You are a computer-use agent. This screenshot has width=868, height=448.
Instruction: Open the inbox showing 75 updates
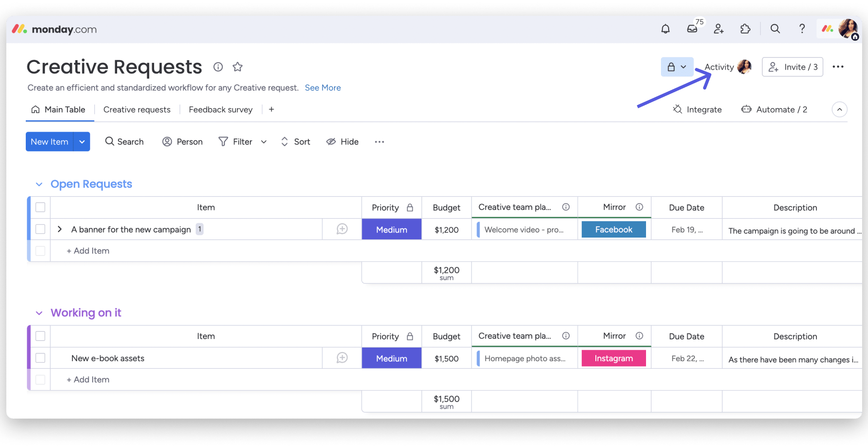point(692,29)
